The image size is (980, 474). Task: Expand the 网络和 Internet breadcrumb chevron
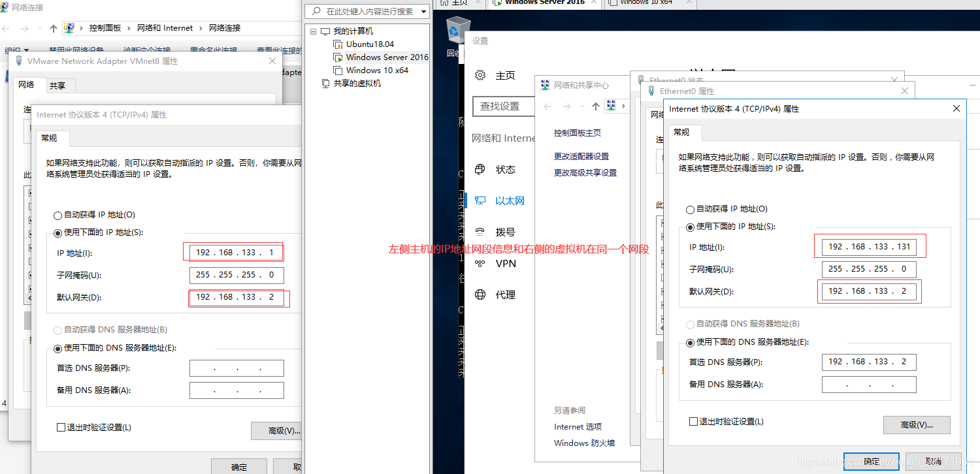pos(201,28)
